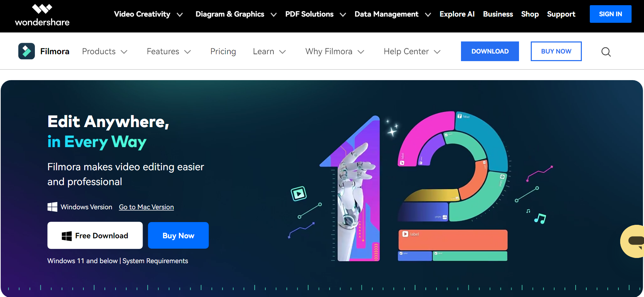The height and width of the screenshot is (297, 644).
Task: Open the Learn dropdown
Action: 270,51
